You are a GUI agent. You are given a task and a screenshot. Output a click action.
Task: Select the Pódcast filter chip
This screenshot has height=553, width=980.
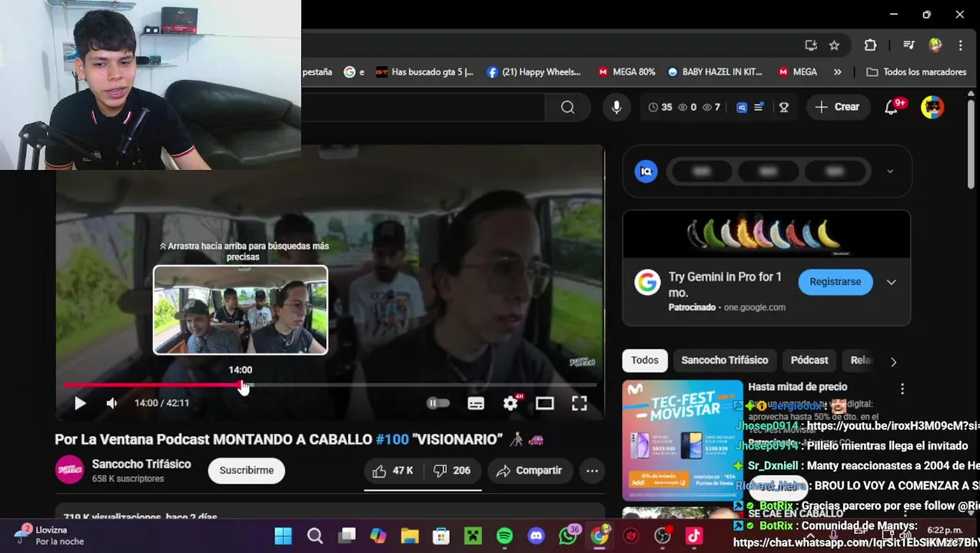coord(809,360)
